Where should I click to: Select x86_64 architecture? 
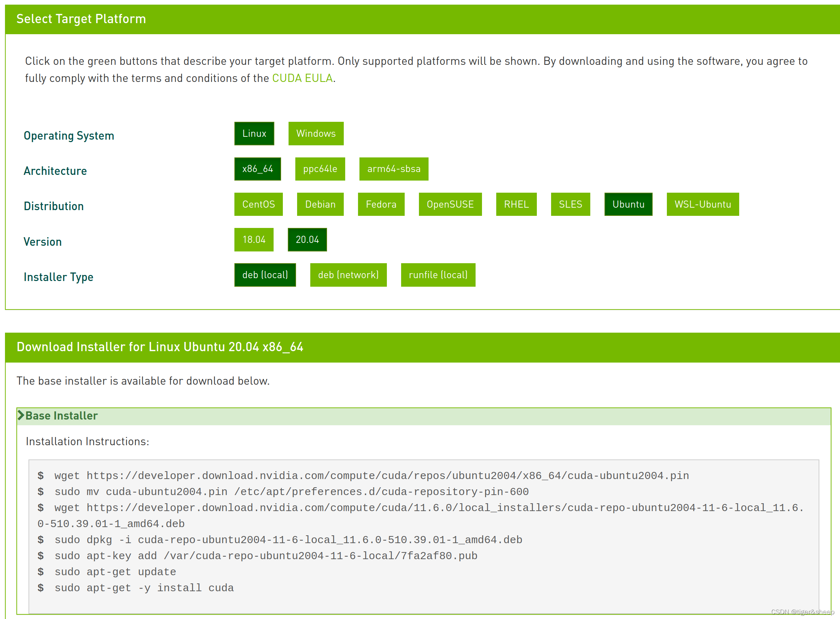click(x=258, y=169)
